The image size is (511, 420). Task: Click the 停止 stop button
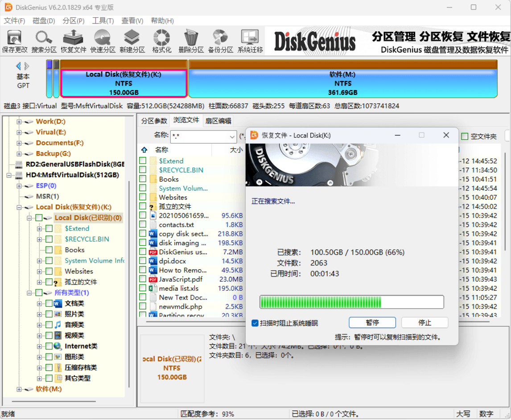coord(424,322)
